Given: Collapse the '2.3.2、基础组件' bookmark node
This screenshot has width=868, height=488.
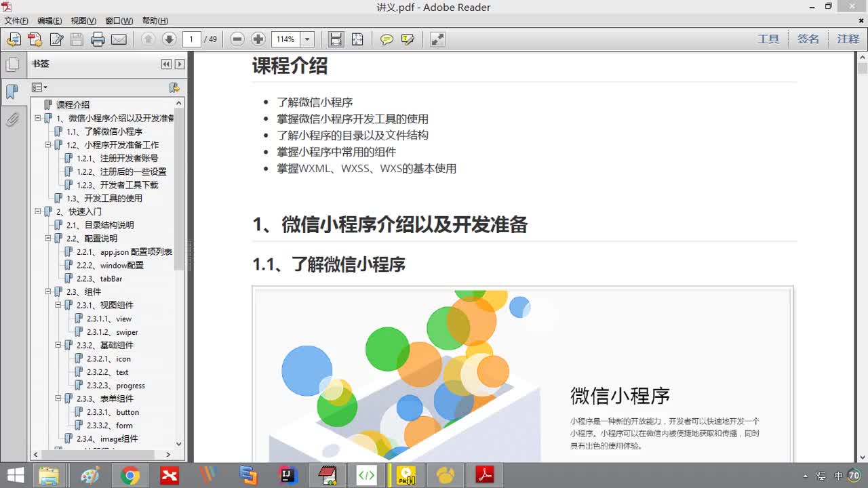Looking at the screenshot, I should tap(58, 345).
